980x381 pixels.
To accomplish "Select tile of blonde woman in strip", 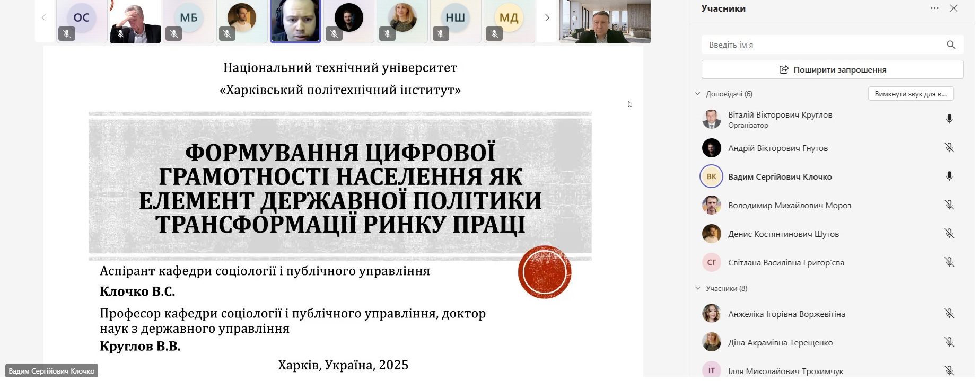I will (x=402, y=21).
